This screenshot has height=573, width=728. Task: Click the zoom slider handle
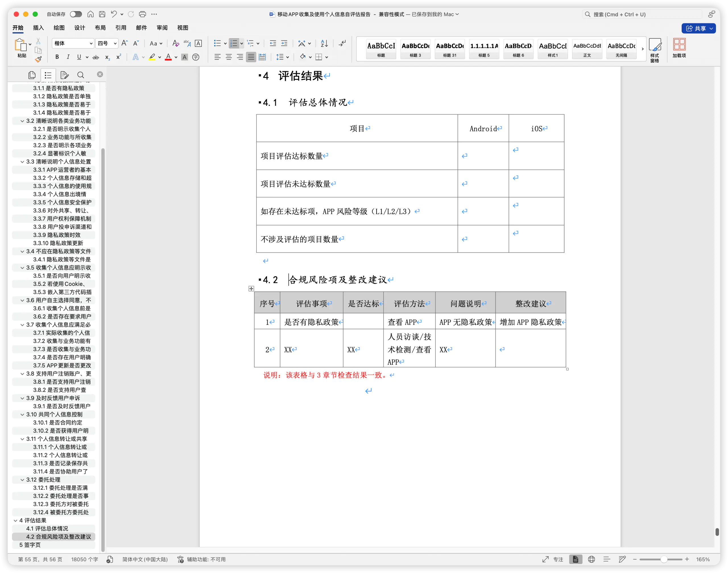click(663, 559)
